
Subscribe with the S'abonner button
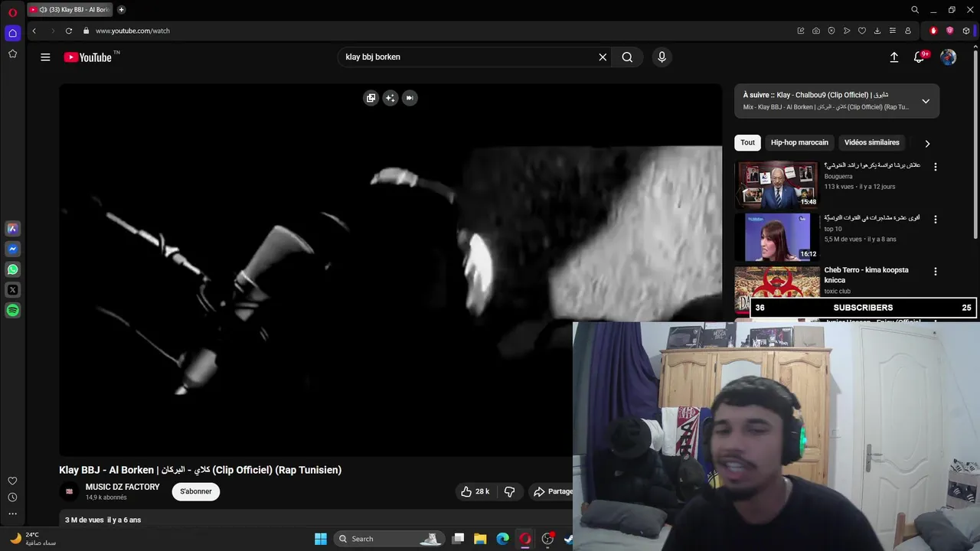(x=196, y=491)
